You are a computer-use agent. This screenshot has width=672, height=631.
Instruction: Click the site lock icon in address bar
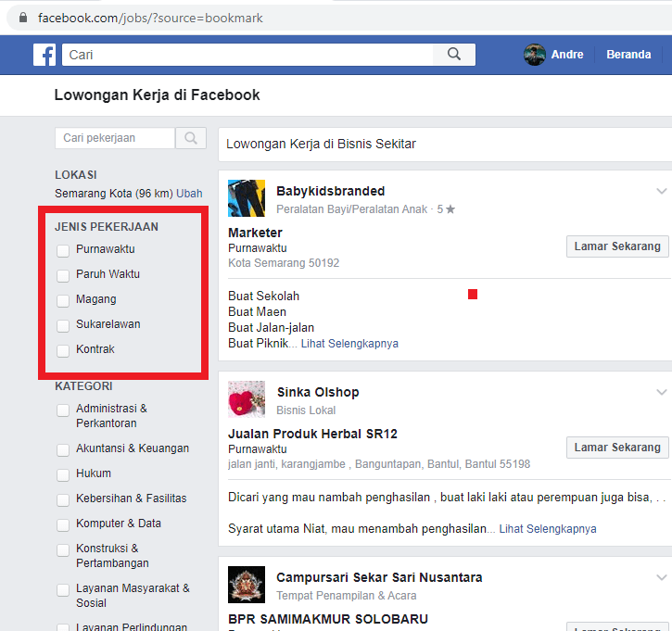coord(23,18)
